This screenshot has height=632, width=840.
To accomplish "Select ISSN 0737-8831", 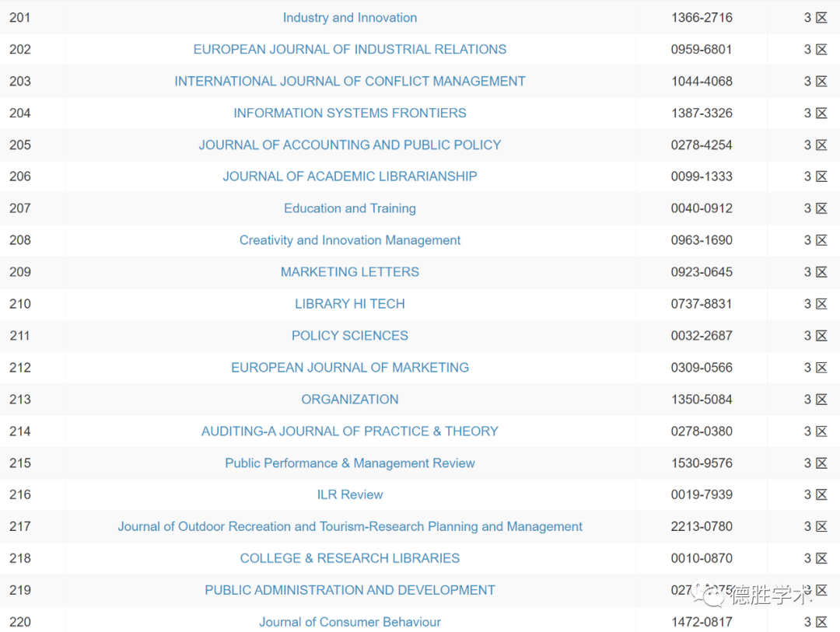I will (702, 304).
